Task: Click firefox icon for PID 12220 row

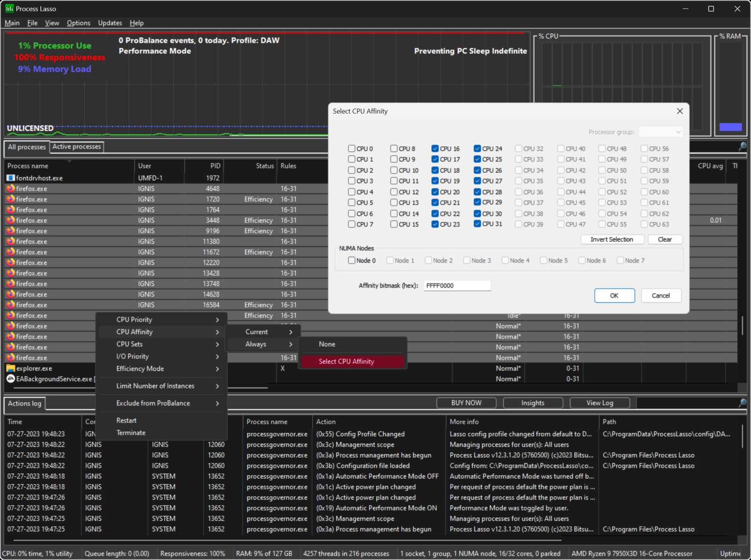Action: (11, 262)
